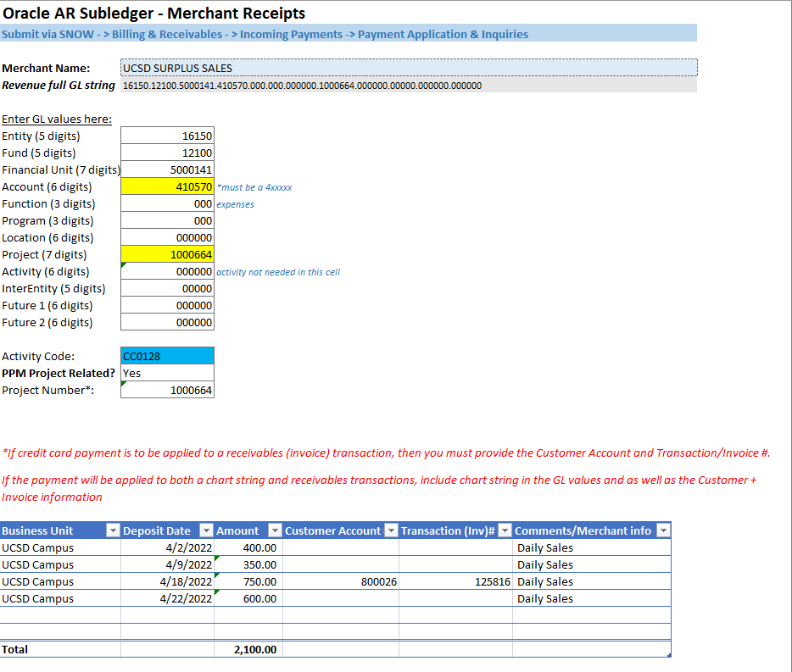Viewport: 792px width, 672px height.
Task: Click the yellow Account cell 410570
Action: pos(168,186)
